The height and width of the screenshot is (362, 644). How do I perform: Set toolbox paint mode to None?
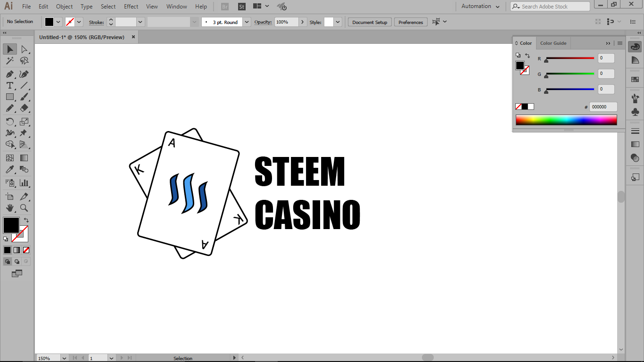[x=26, y=250]
